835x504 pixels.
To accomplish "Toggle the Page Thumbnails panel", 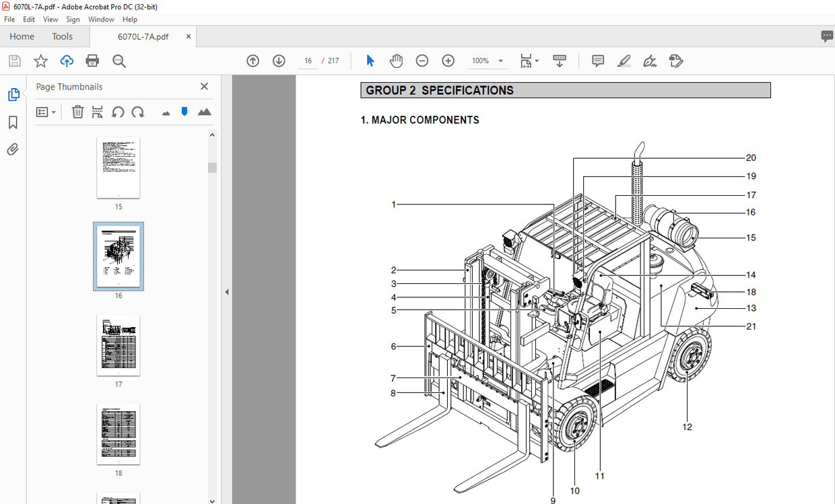I will [x=13, y=94].
